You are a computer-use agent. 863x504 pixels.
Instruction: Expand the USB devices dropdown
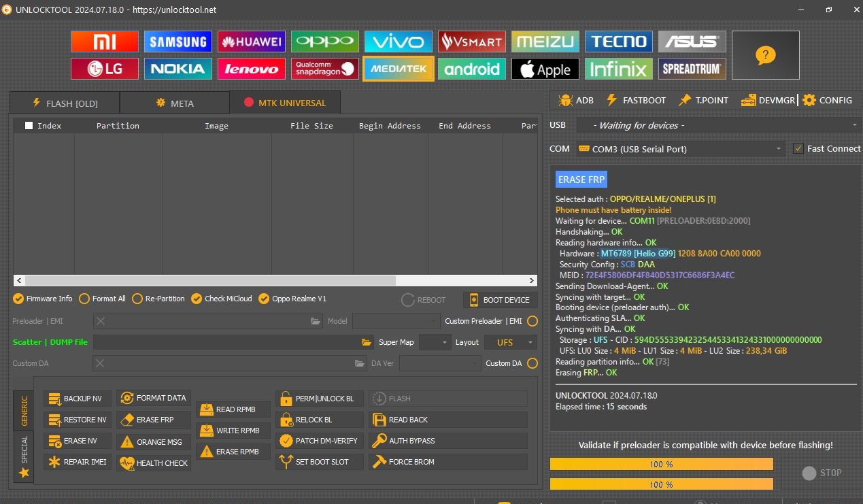coord(717,125)
